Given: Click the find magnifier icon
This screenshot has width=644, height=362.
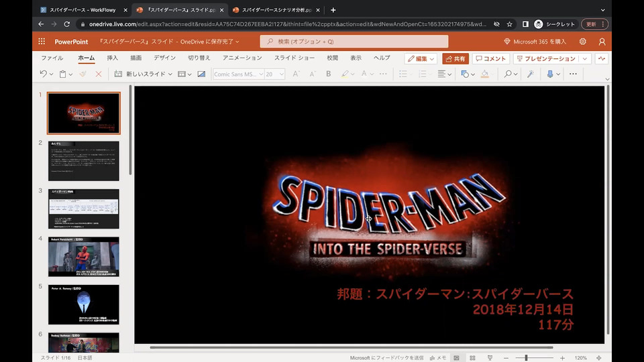Looking at the screenshot, I should tap(508, 74).
